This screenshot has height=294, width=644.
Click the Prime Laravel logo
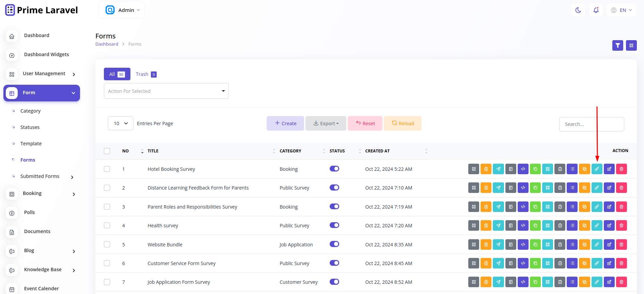42,10
